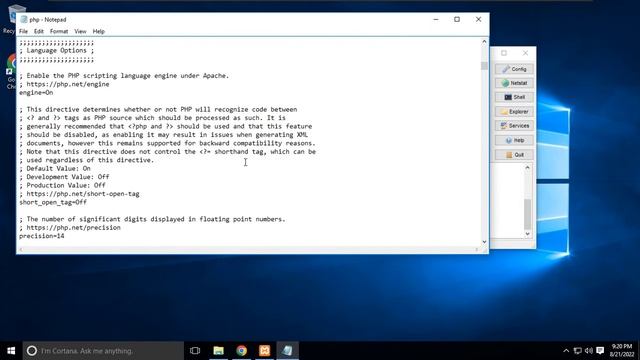
Task: Click the Help button in XAMPP panel
Action: tap(514, 140)
